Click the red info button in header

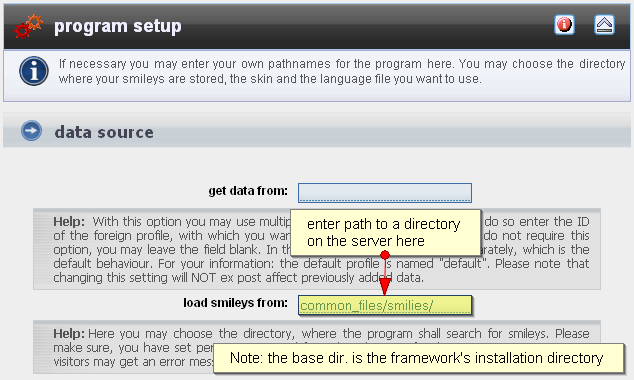(x=564, y=25)
